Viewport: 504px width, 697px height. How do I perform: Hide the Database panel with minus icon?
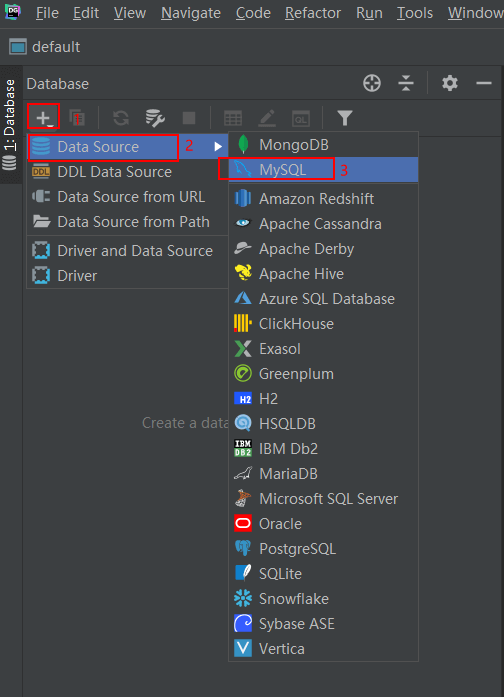tap(484, 83)
